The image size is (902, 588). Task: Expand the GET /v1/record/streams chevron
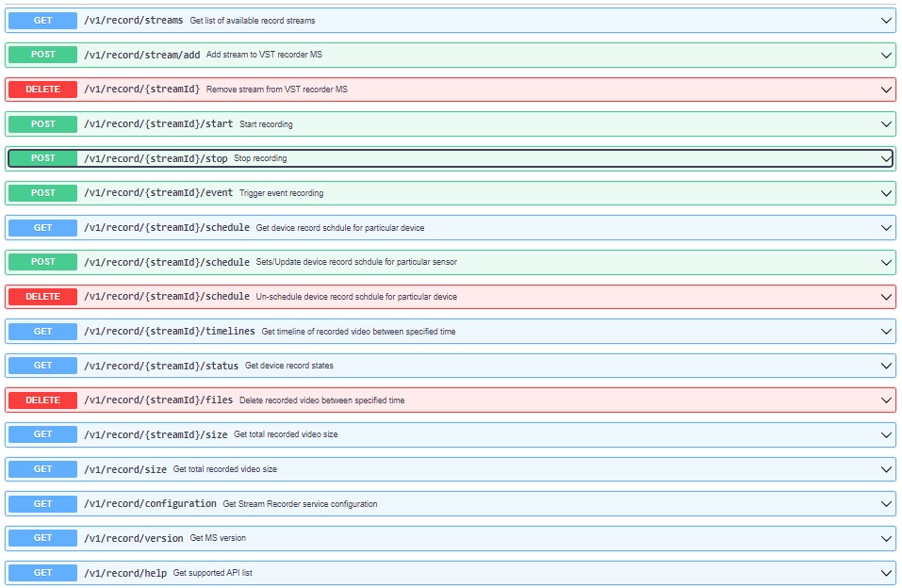886,21
